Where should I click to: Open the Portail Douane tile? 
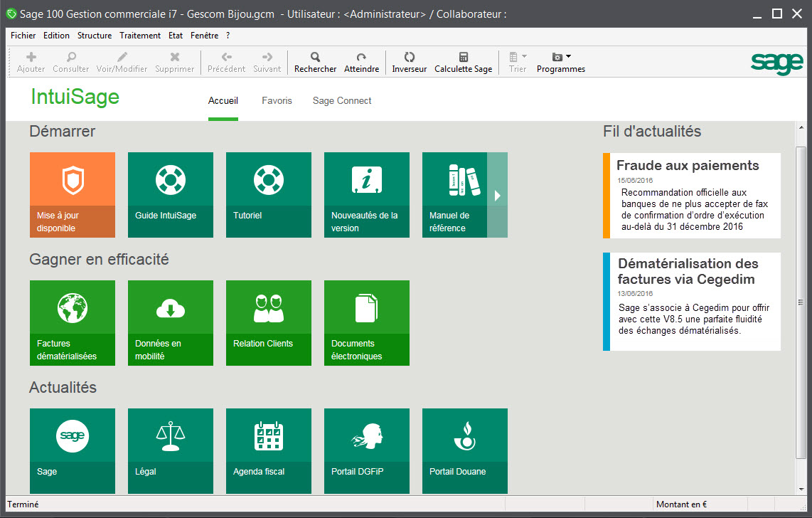point(464,450)
